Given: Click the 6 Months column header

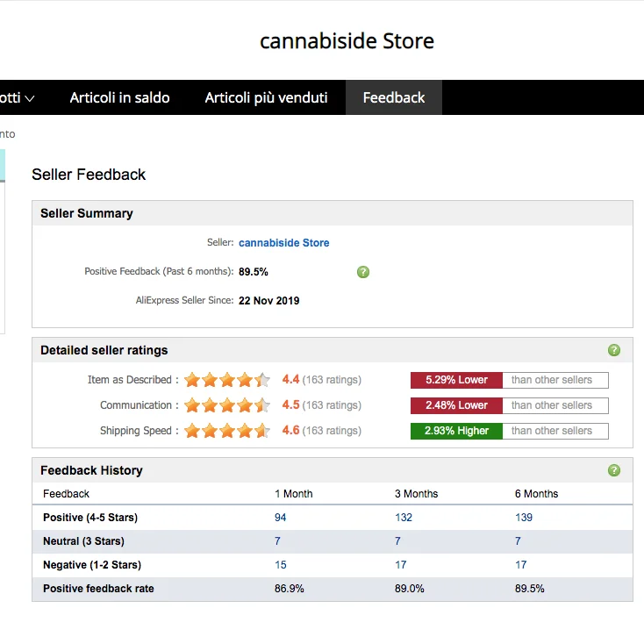Looking at the screenshot, I should [x=537, y=494].
